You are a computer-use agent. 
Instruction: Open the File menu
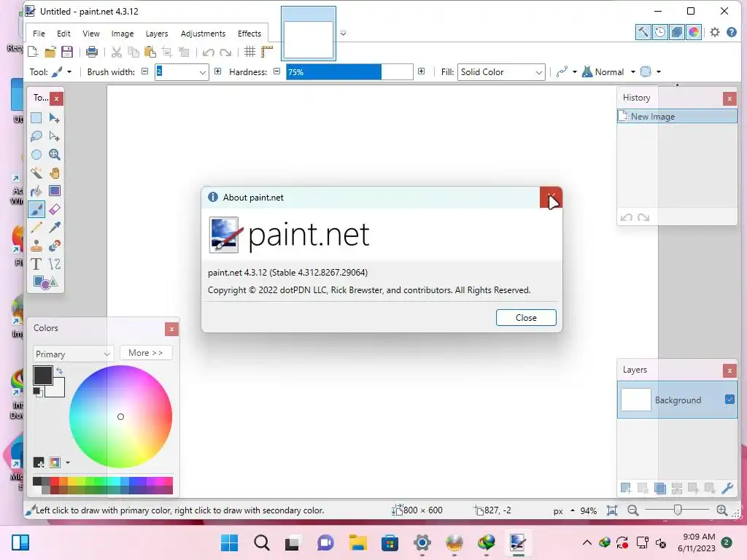pyautogui.click(x=39, y=34)
